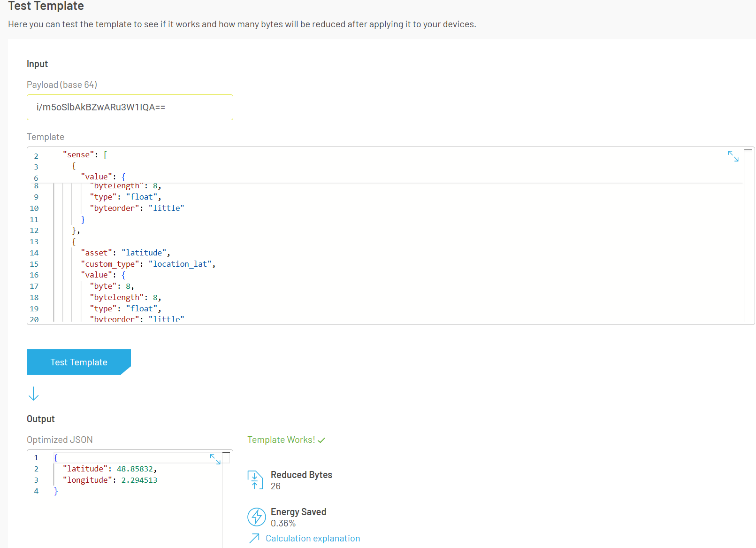Click the Reduced Bytes document icon
The image size is (756, 548).
[255, 479]
